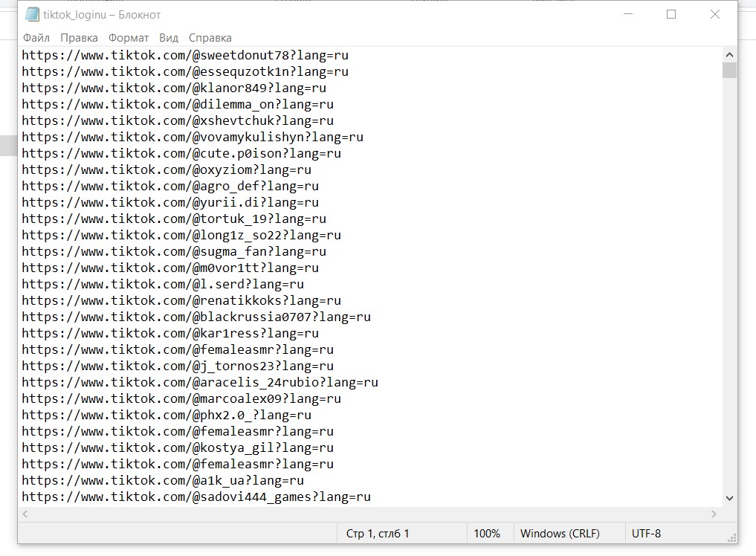Image resolution: width=756 pixels, height=556 pixels.
Task: Click the tiktok_loginu – Блокнот window title
Action: click(102, 15)
